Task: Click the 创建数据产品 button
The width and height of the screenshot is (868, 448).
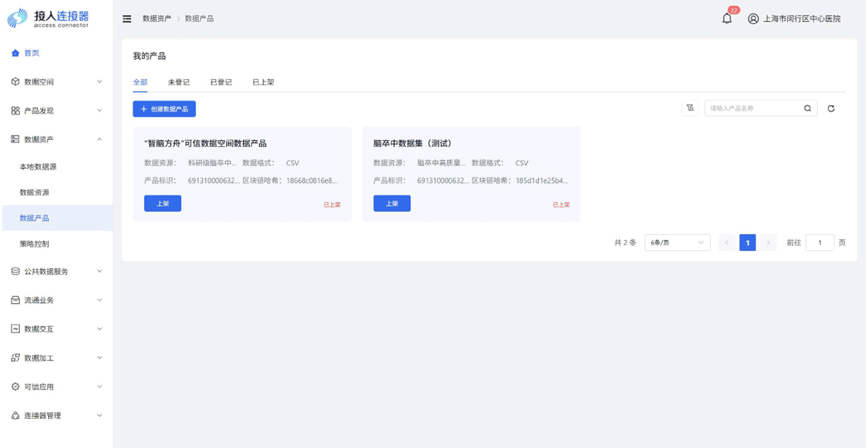Action: 164,108
